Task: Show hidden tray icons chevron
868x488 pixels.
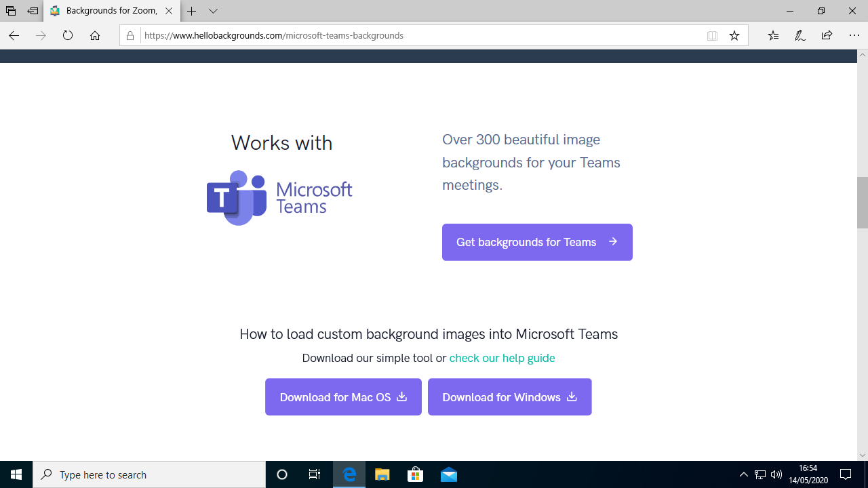Action: point(744,474)
